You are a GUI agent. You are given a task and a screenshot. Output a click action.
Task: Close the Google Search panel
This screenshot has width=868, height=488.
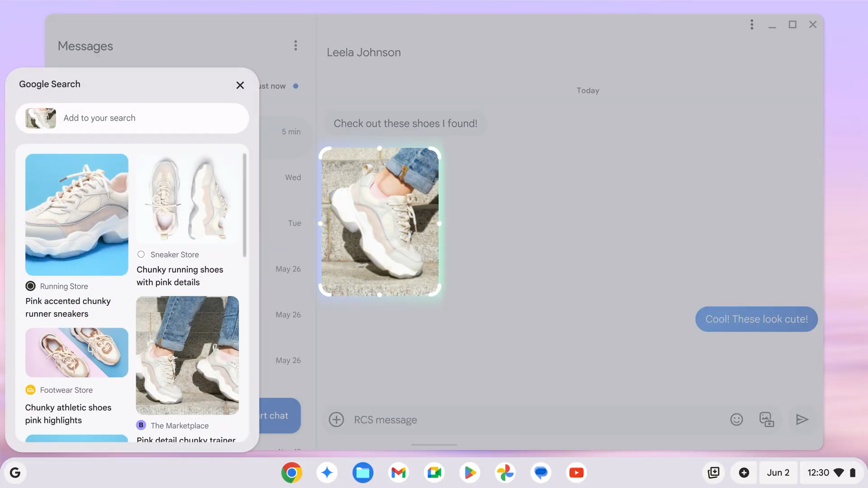click(240, 85)
